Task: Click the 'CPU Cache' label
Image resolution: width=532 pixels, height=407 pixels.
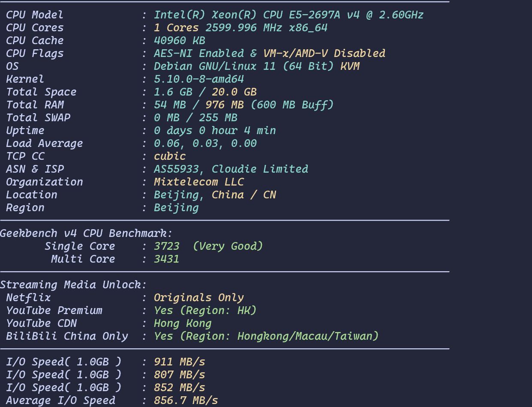Action: 35,41
